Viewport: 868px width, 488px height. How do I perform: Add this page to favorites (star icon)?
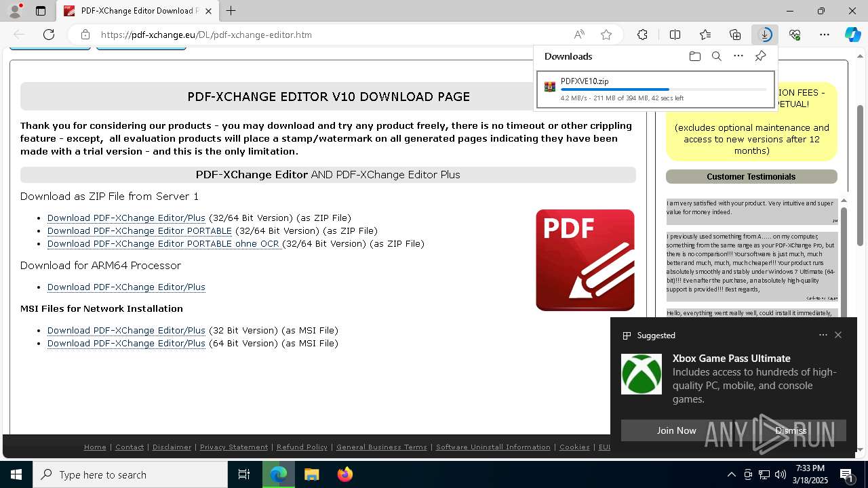pos(606,35)
